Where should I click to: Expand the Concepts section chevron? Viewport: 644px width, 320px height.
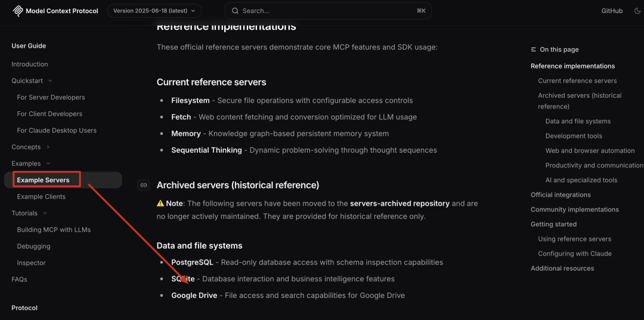tap(48, 147)
